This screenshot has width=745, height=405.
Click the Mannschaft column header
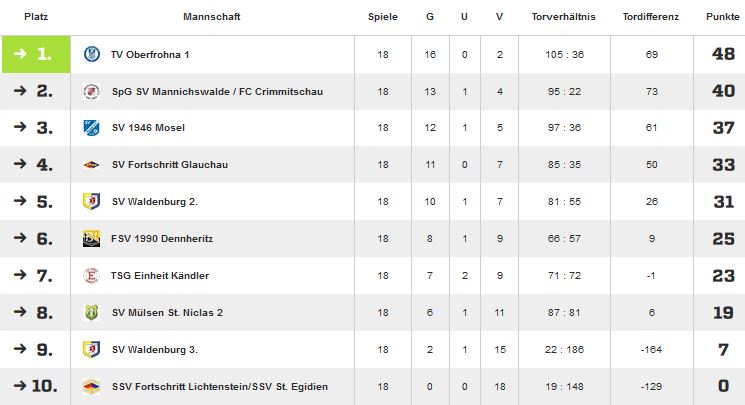pyautogui.click(x=212, y=17)
